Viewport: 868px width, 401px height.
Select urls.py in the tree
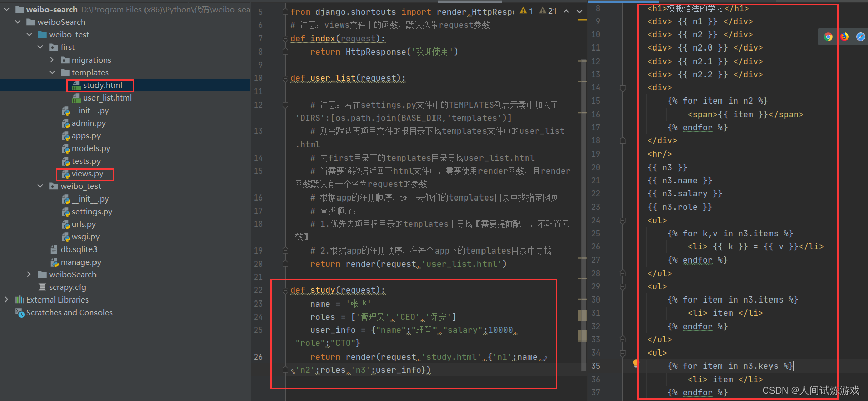click(x=84, y=224)
